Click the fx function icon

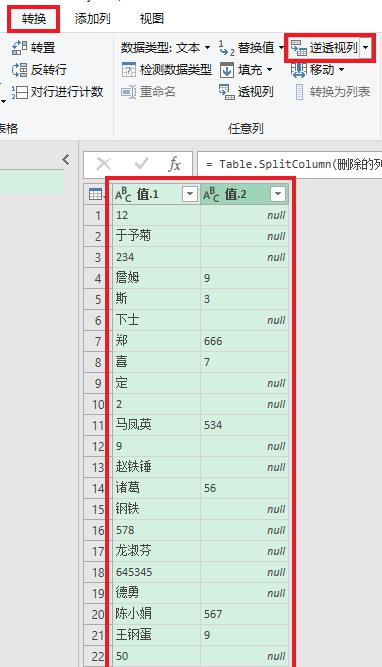click(x=175, y=164)
